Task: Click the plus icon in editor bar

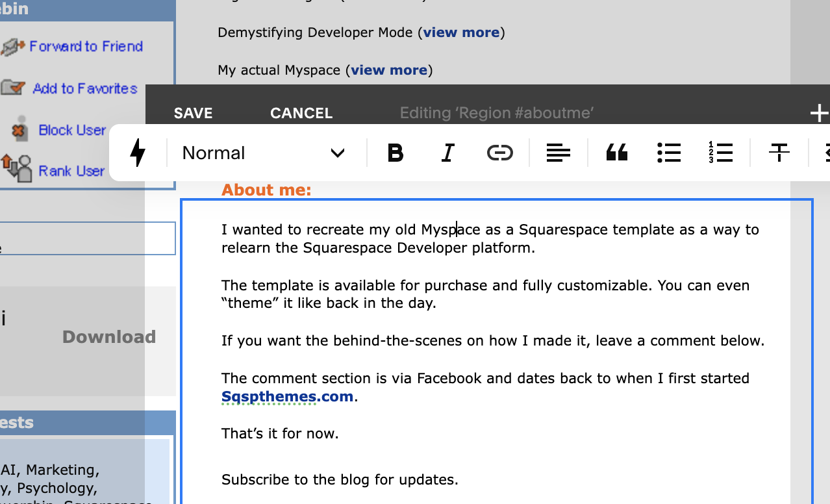Action: [x=820, y=113]
